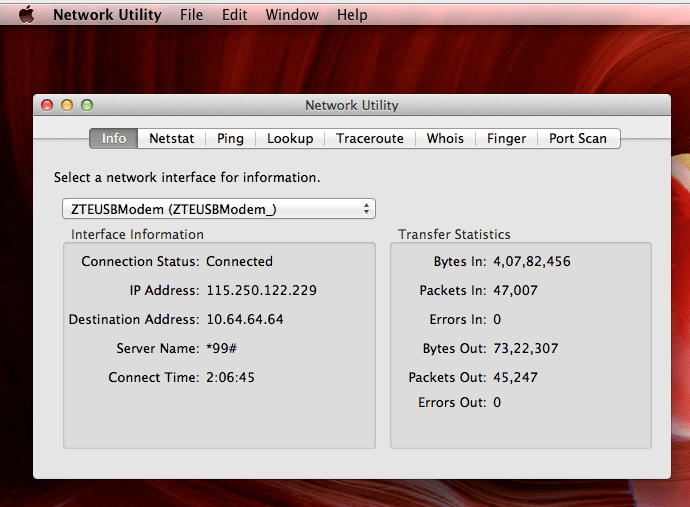The width and height of the screenshot is (690, 507).
Task: Click the Connection Status label
Action: 140,261
